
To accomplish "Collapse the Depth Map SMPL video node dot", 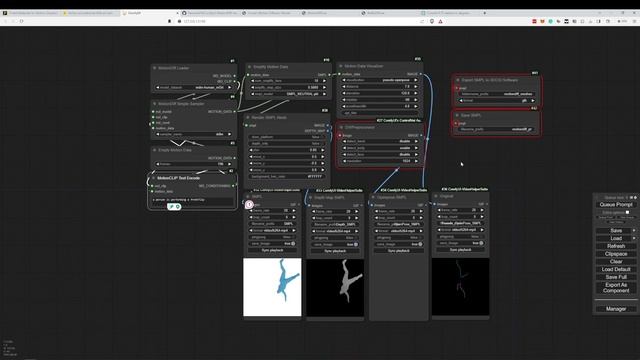I will 311,198.
